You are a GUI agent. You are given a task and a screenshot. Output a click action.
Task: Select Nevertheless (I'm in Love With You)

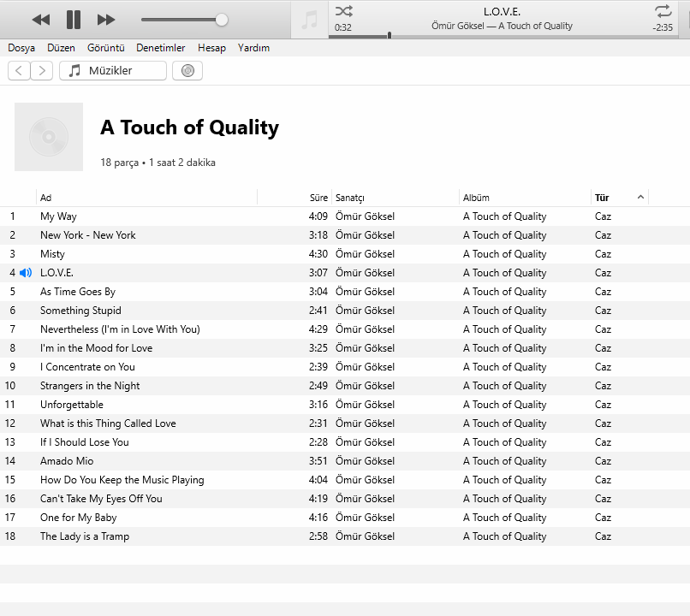coord(120,329)
